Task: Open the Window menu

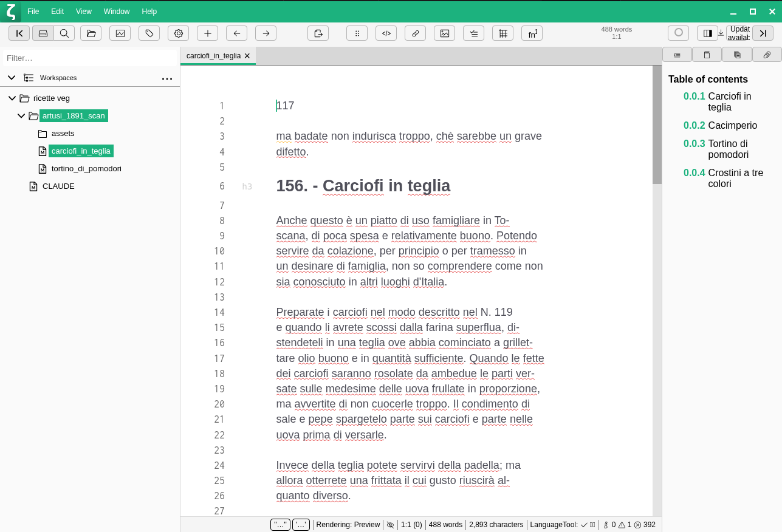Action: 117,12
